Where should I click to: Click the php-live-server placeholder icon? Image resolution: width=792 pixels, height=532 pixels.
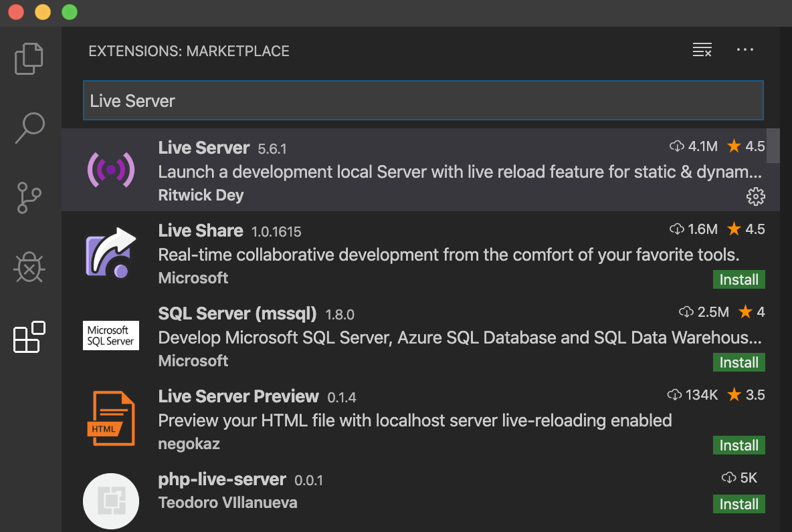(x=111, y=501)
